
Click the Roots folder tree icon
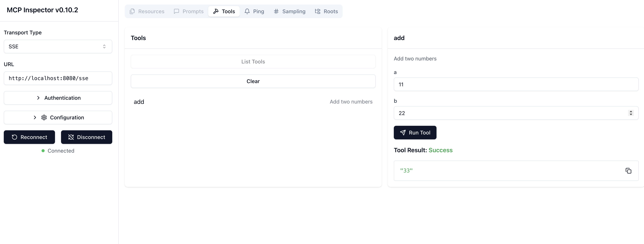pos(317,11)
